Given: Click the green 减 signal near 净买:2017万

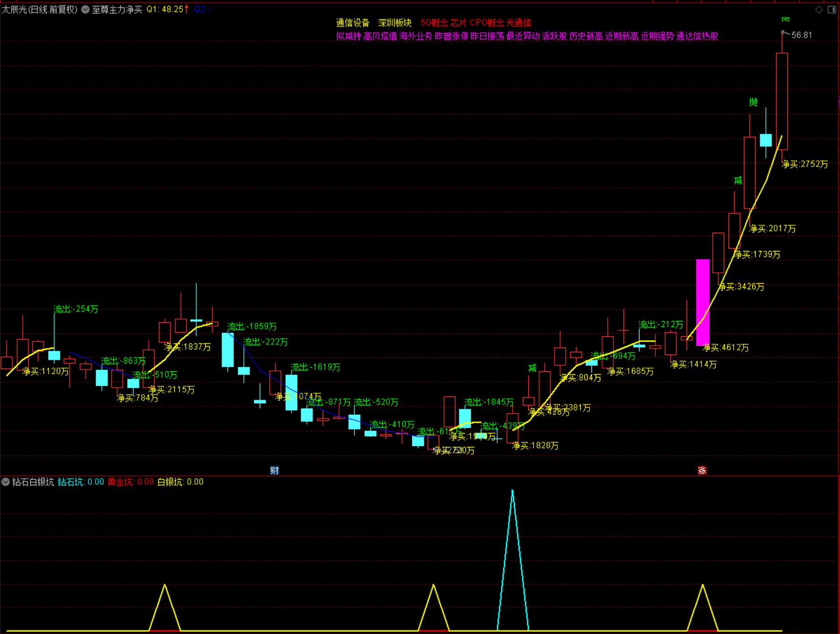Looking at the screenshot, I should point(738,181).
